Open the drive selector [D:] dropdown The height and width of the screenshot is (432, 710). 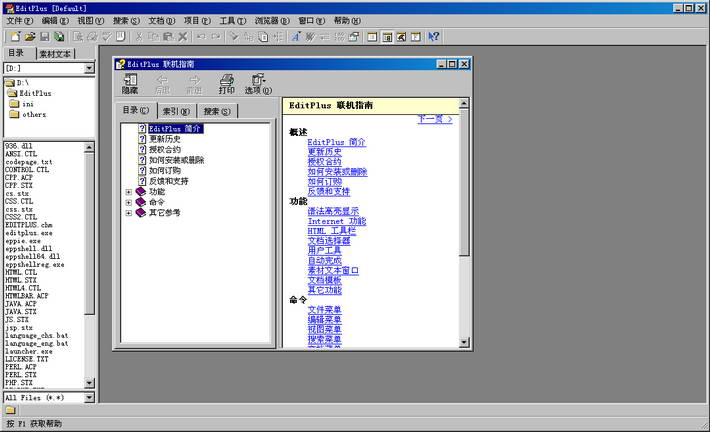pyautogui.click(x=89, y=68)
